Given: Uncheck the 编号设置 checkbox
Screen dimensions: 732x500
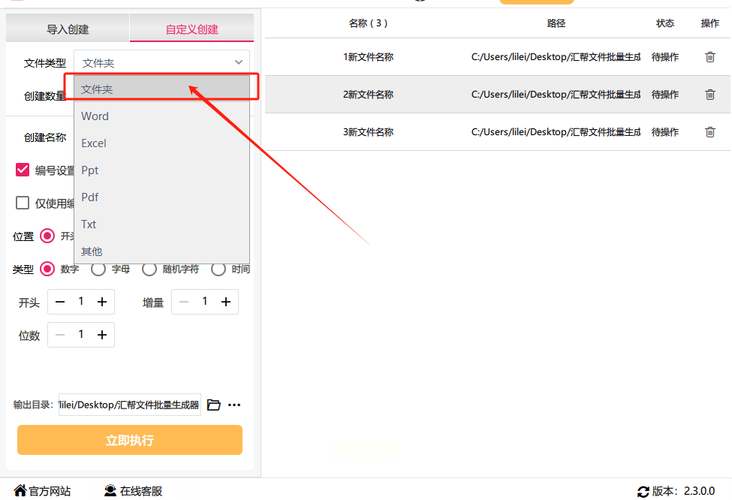Looking at the screenshot, I should point(22,170).
